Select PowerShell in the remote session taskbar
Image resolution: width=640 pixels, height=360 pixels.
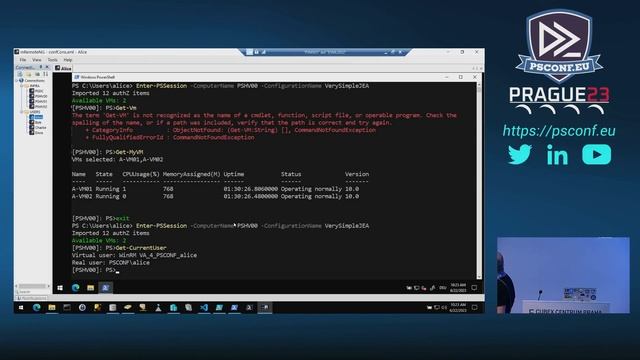105,288
